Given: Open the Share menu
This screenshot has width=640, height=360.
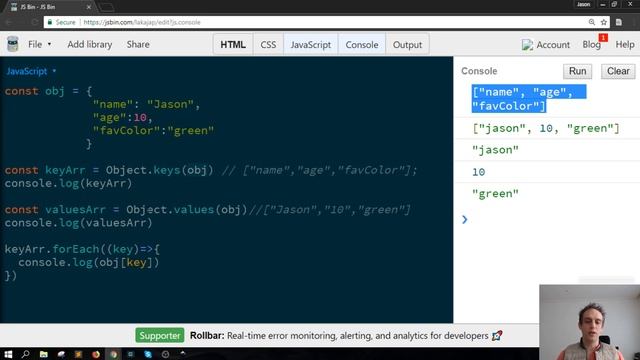Looking at the screenshot, I should [138, 44].
